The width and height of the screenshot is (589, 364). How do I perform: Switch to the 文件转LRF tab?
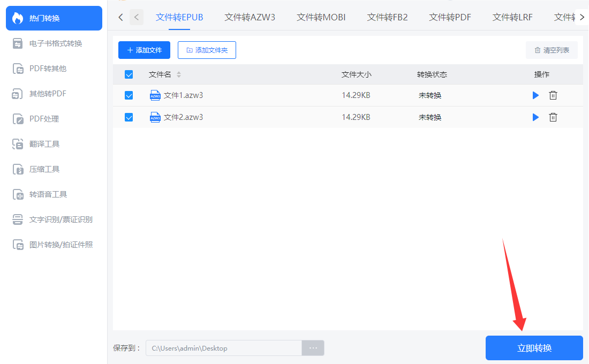[x=512, y=17]
